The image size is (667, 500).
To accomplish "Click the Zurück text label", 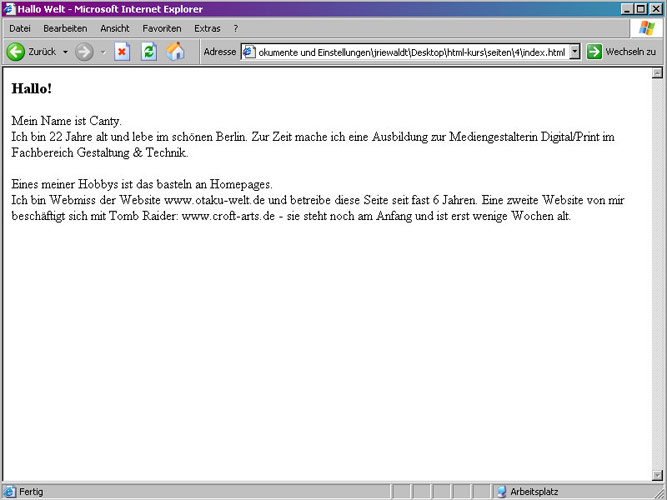I will click(x=42, y=52).
